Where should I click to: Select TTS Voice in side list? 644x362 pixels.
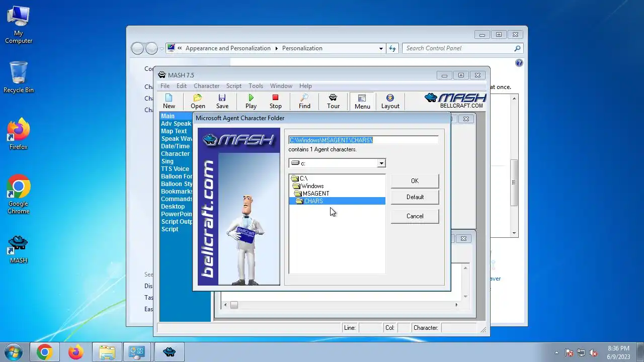175,169
